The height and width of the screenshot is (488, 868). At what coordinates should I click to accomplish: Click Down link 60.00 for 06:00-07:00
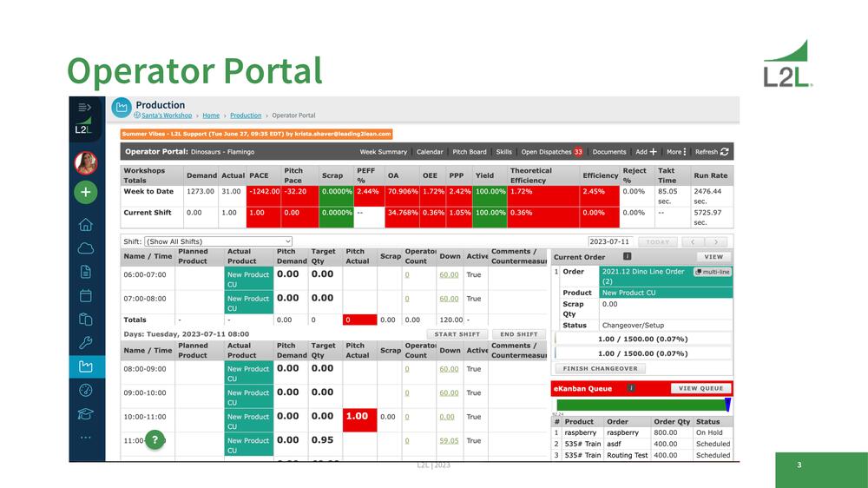[449, 274]
